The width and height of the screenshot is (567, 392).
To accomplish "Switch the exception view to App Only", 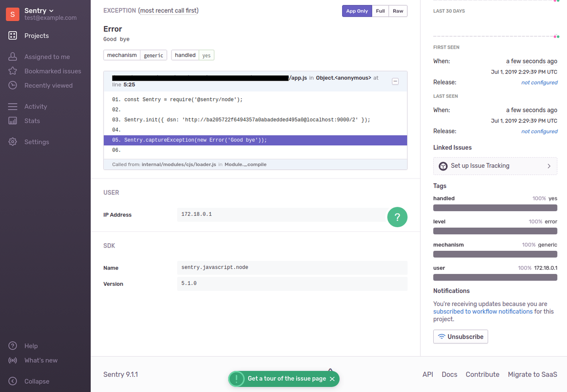I will [x=357, y=11].
